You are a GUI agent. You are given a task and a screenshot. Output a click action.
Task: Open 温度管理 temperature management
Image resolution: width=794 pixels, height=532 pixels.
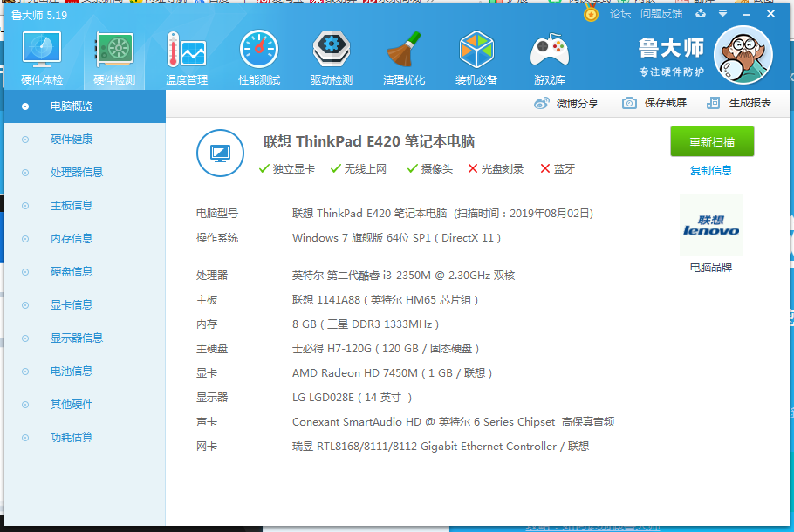[x=187, y=58]
